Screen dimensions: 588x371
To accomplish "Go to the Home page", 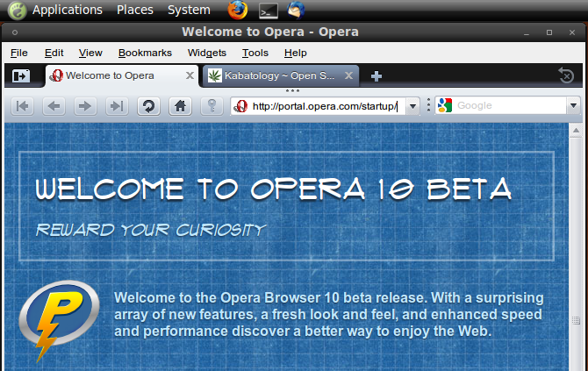I will click(x=181, y=106).
